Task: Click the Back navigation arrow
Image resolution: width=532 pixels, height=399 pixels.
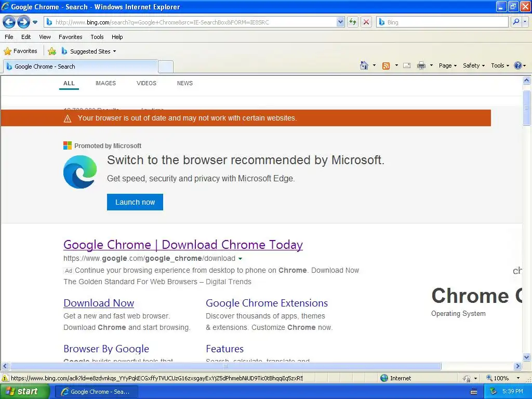Action: [x=9, y=22]
